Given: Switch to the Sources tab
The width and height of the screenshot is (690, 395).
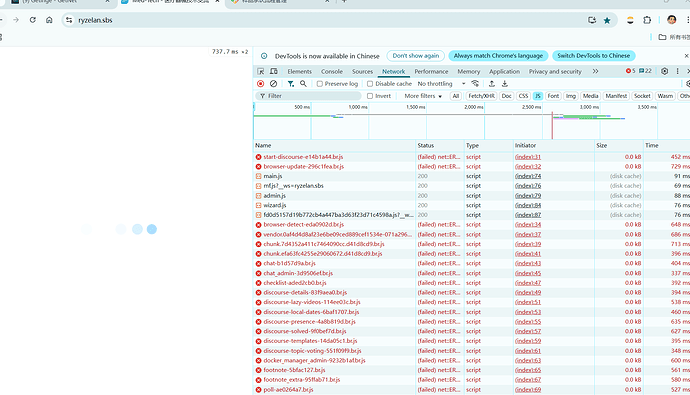Looking at the screenshot, I should coord(362,71).
